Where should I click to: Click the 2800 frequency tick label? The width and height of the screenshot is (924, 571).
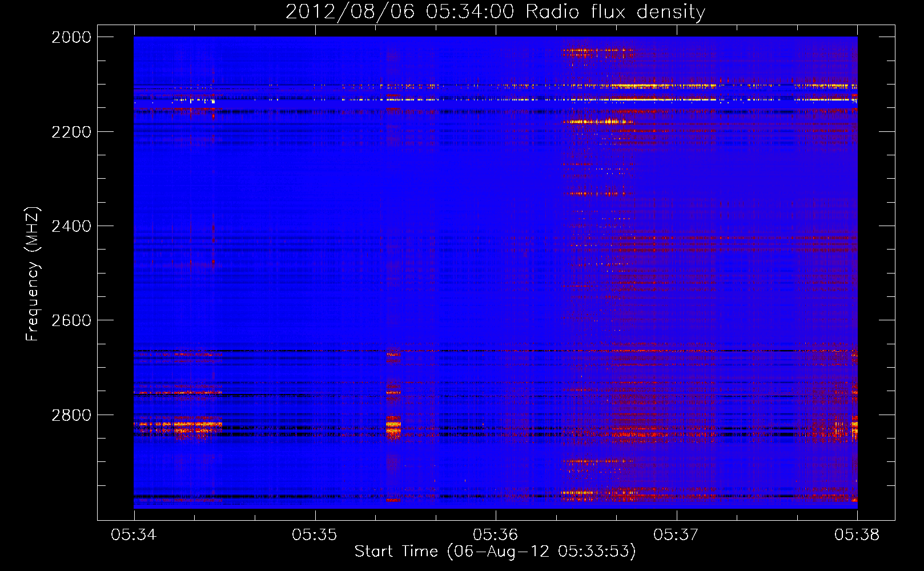71,415
